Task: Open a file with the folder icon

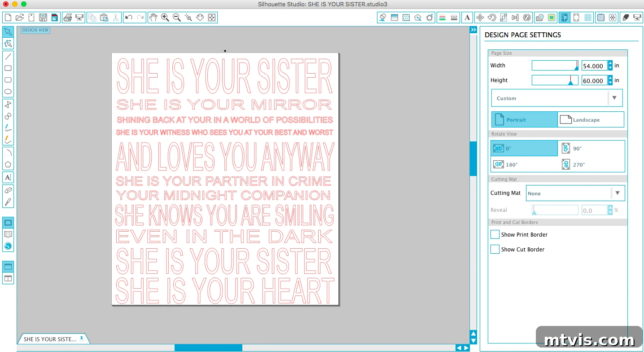Action: [19, 18]
